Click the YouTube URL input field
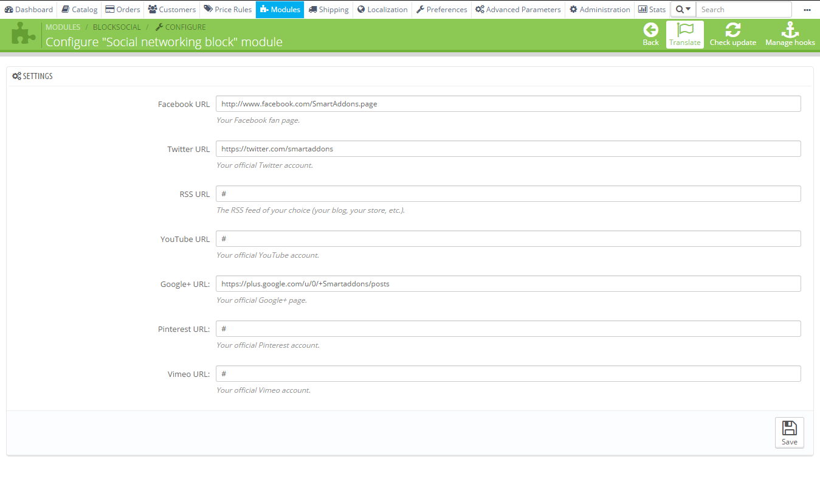820x504 pixels. (508, 239)
